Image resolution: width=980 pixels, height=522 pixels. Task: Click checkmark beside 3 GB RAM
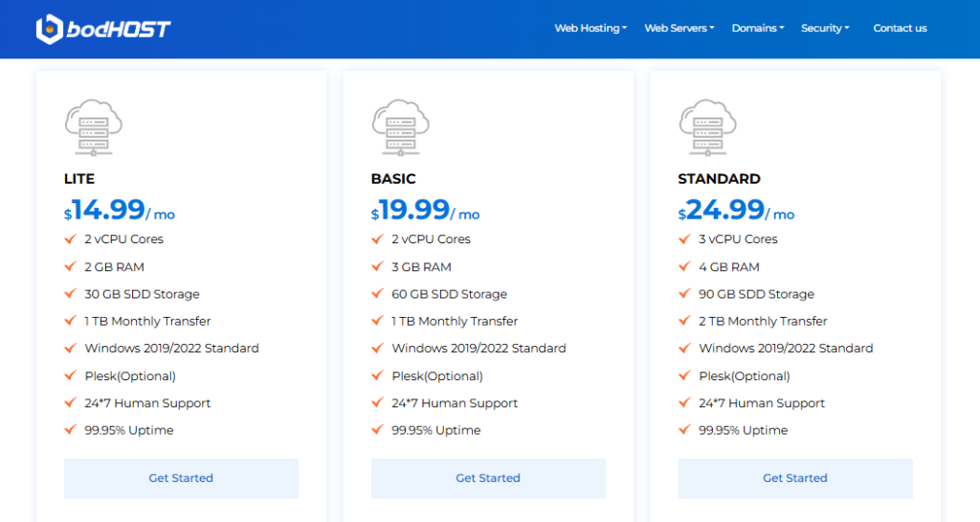(x=377, y=266)
